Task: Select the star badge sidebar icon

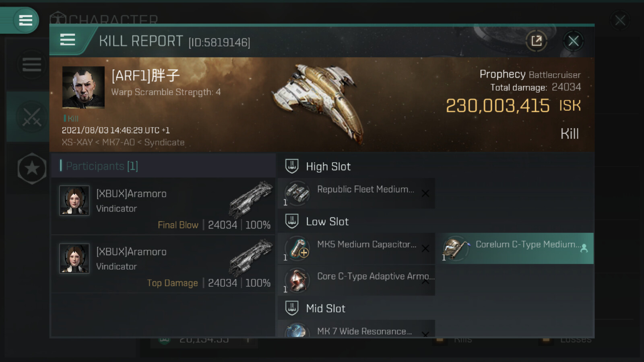Action: point(32,169)
